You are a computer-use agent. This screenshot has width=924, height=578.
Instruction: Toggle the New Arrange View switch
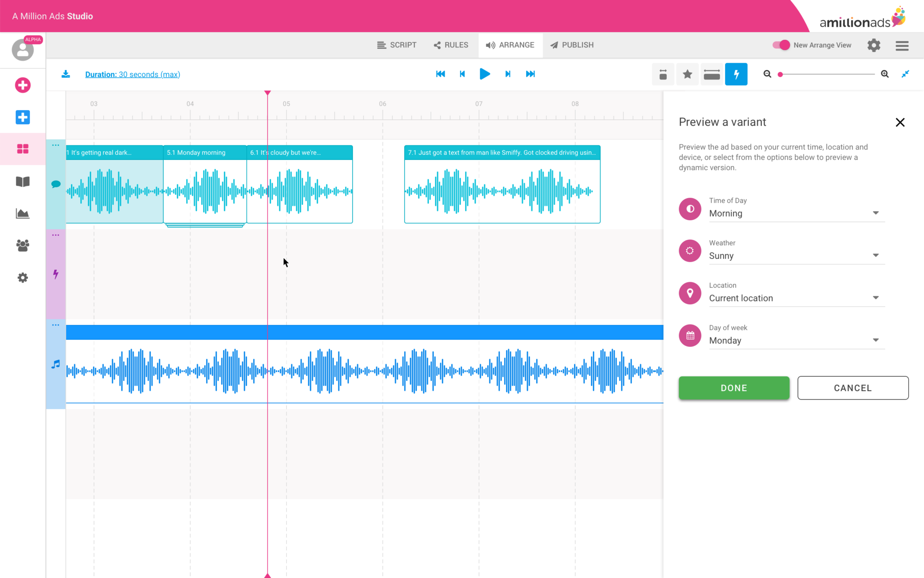click(781, 45)
